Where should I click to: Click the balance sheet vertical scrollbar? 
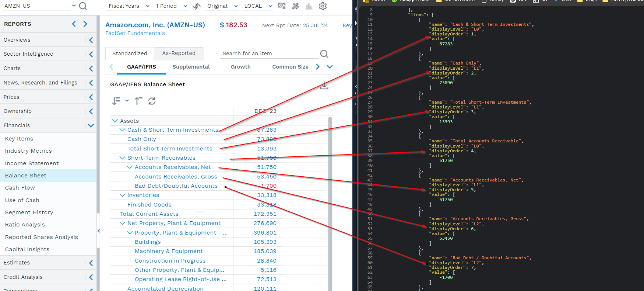[330, 204]
